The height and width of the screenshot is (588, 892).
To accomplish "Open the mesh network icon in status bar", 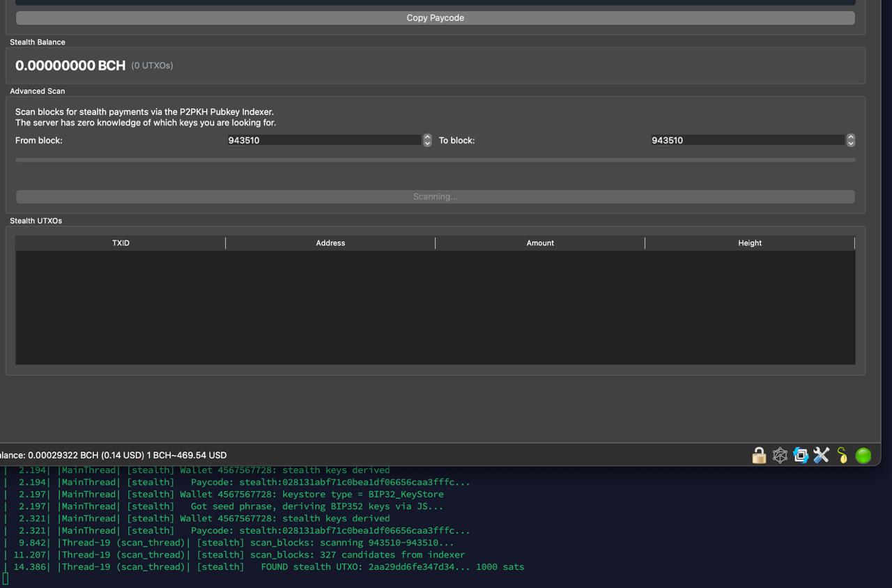I will 780,456.
